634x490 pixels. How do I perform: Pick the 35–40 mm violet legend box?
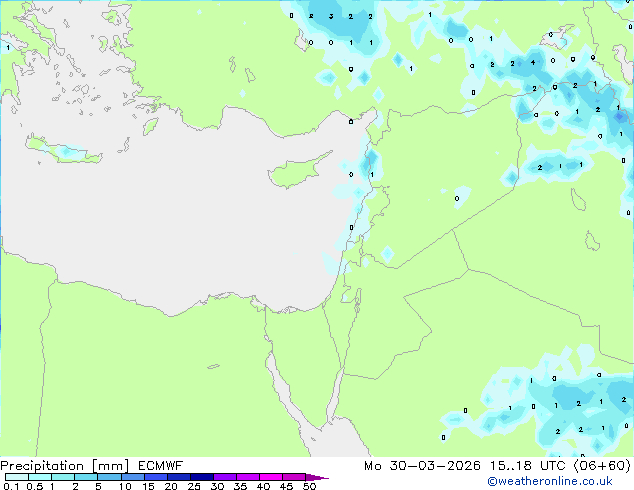(248, 477)
